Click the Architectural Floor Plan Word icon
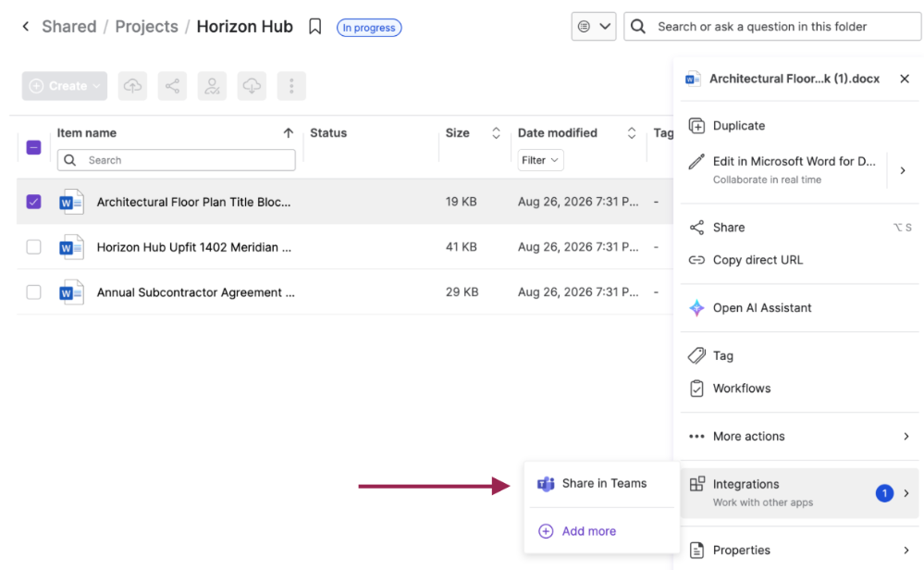The height and width of the screenshot is (570, 924). [71, 202]
